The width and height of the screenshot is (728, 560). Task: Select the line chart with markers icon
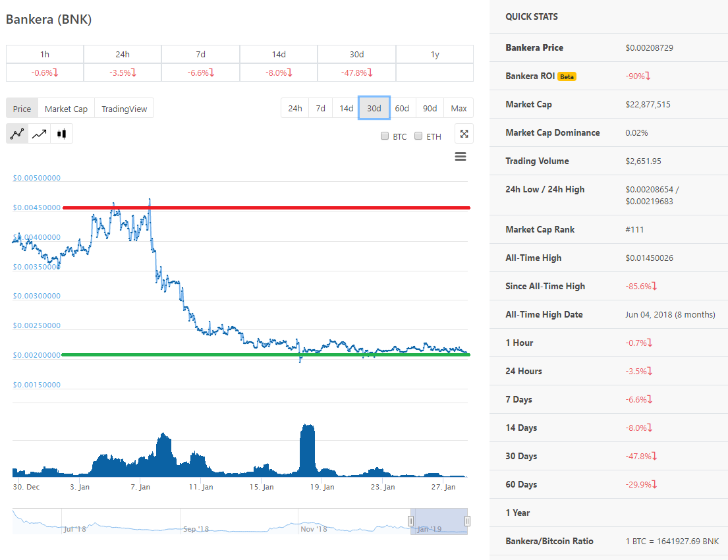pos(17,134)
